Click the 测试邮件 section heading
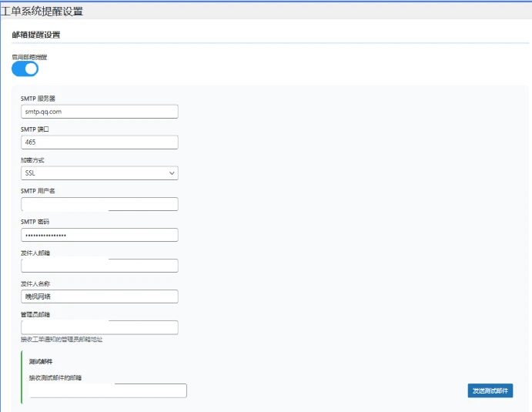Screen dimensions: 532x412 point(40,361)
